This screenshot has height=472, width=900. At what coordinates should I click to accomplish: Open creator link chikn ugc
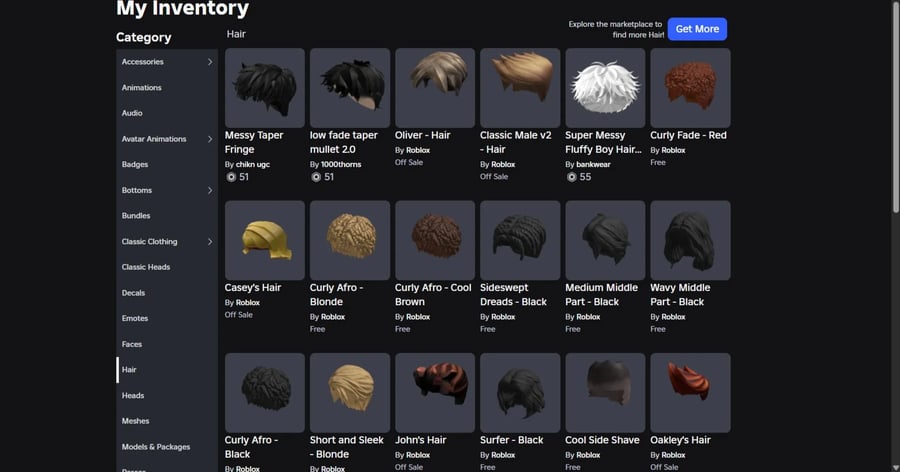point(254,164)
